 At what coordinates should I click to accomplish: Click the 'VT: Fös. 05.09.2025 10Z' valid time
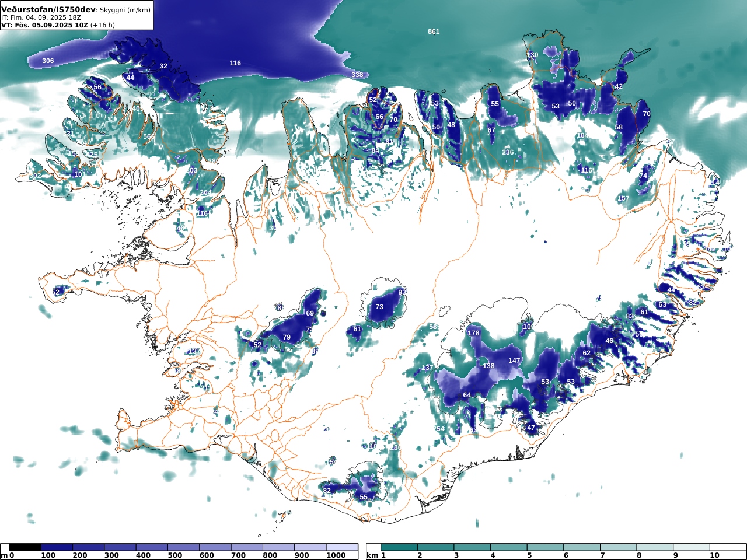pos(45,25)
